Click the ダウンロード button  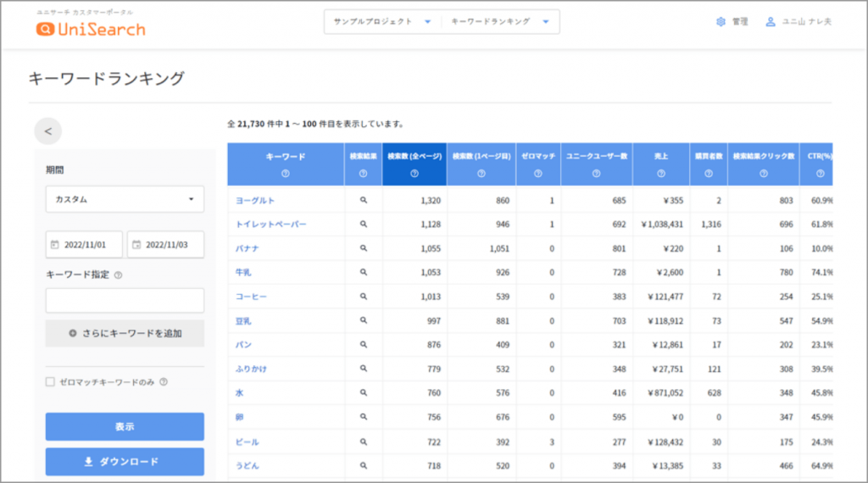pyautogui.click(x=125, y=462)
